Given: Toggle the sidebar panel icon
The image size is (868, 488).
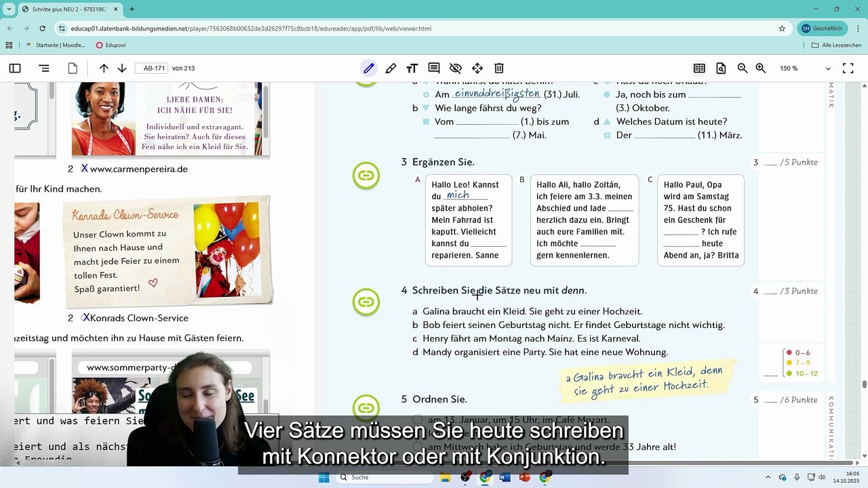Looking at the screenshot, I should [x=15, y=68].
